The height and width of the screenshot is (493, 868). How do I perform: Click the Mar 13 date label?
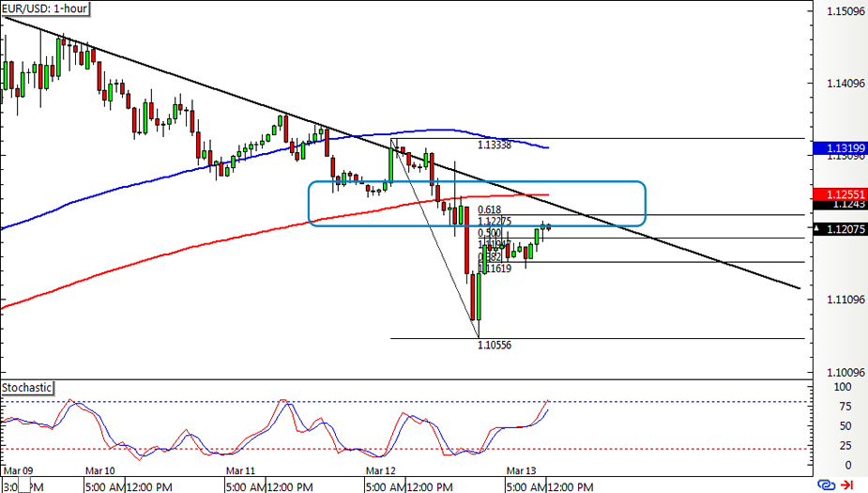(x=522, y=470)
